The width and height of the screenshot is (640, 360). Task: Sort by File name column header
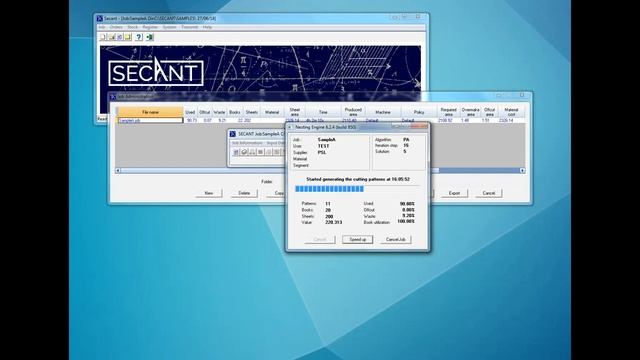[x=150, y=112]
